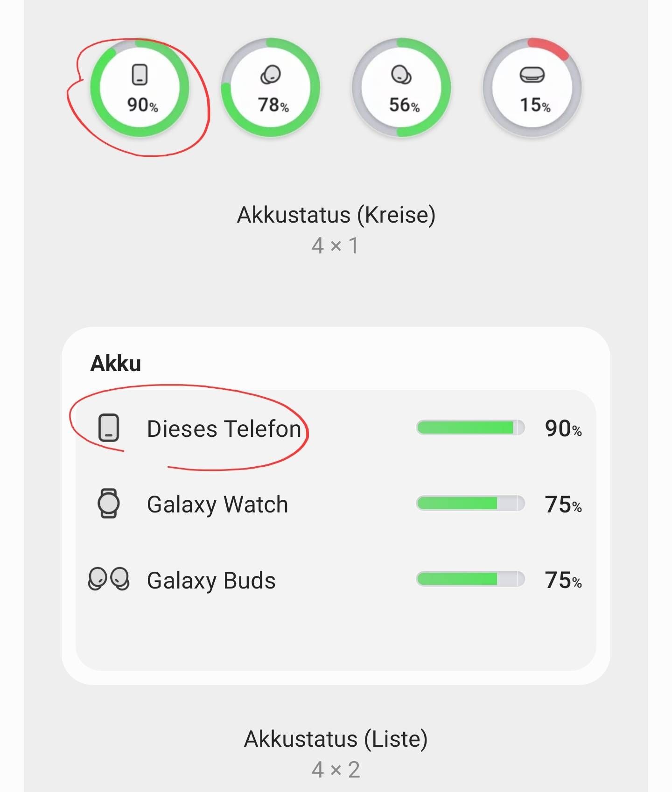Choose the Akkustatus (Liste) widget label
The image size is (672, 792).
[336, 739]
